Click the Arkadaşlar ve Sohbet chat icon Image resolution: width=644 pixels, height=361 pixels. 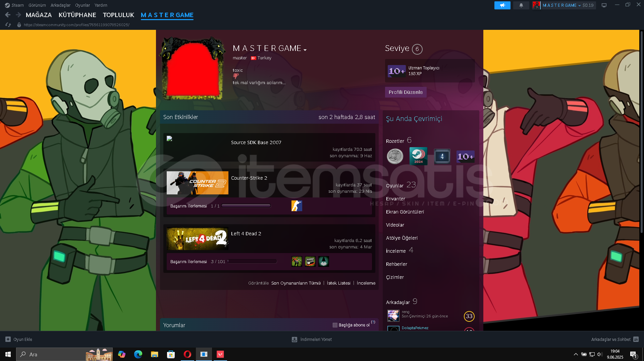click(636, 339)
